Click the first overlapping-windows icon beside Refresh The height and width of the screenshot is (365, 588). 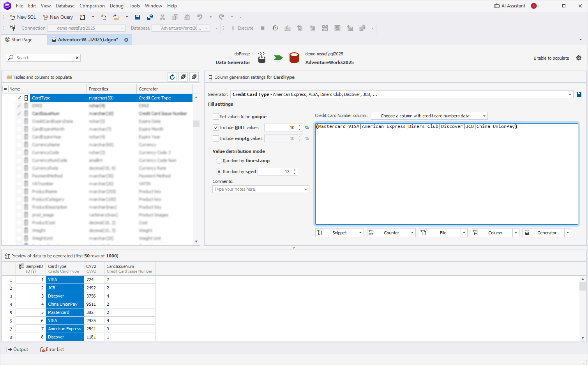(x=183, y=77)
